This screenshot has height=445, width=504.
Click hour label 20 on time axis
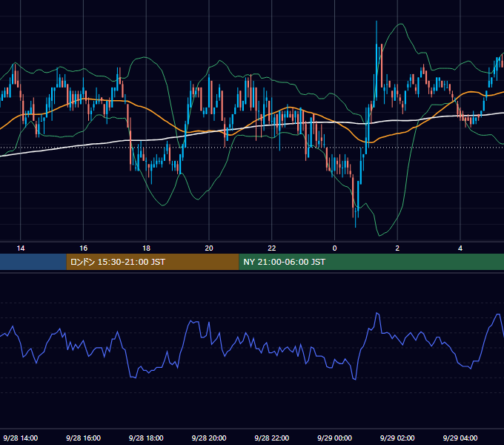(x=209, y=248)
